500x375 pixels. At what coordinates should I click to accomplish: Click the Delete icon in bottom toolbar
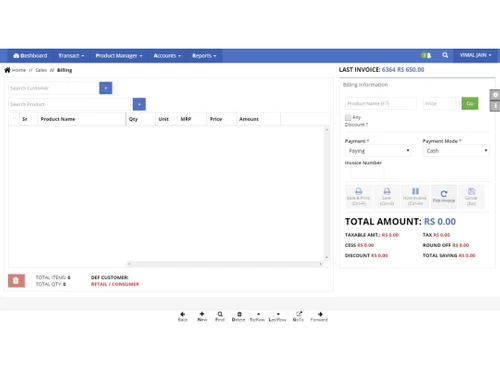tap(239, 316)
